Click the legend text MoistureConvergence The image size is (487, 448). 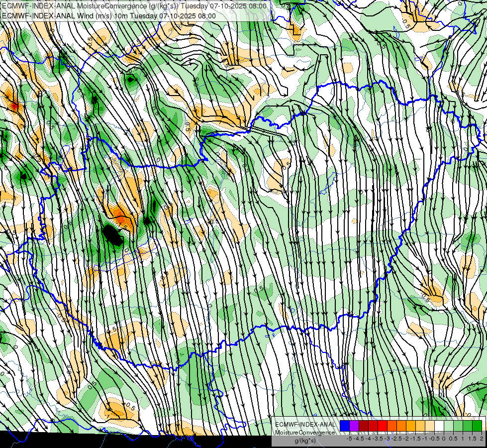point(304,433)
